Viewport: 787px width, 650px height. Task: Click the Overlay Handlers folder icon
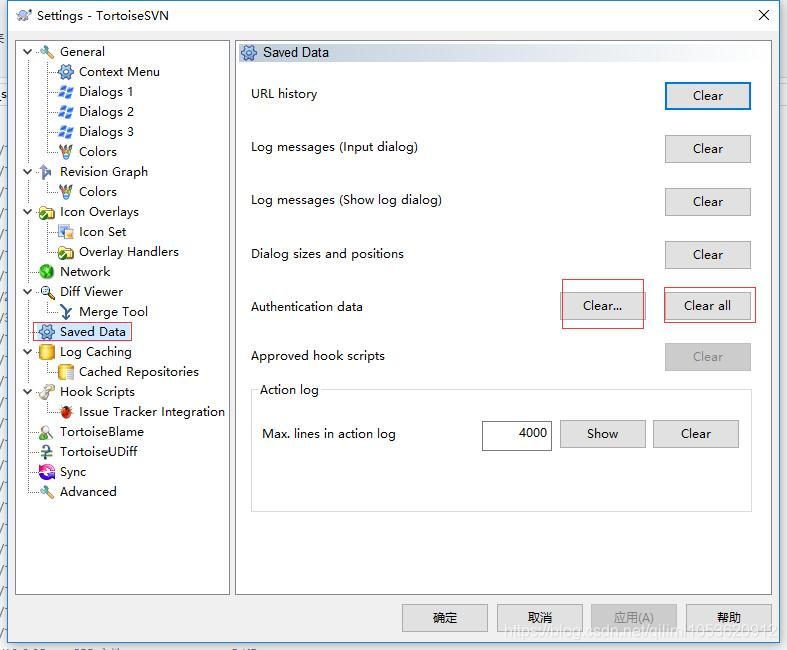coord(66,252)
